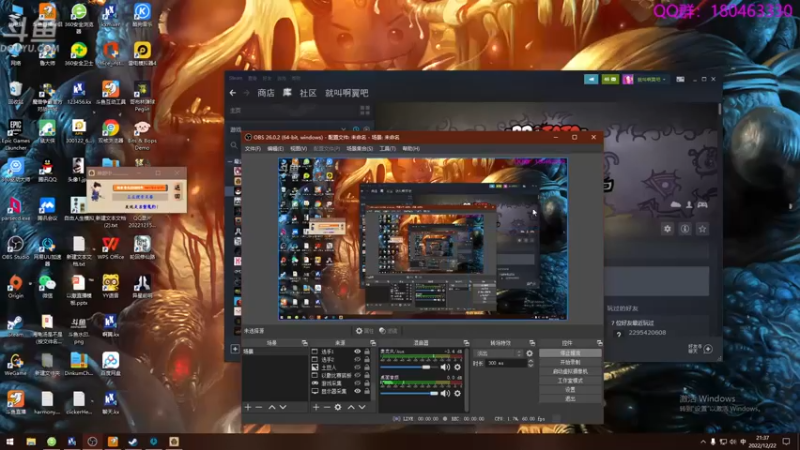Viewport: 800px width, 450px height.
Task: Open the scene transition type dropdown
Action: point(498,353)
